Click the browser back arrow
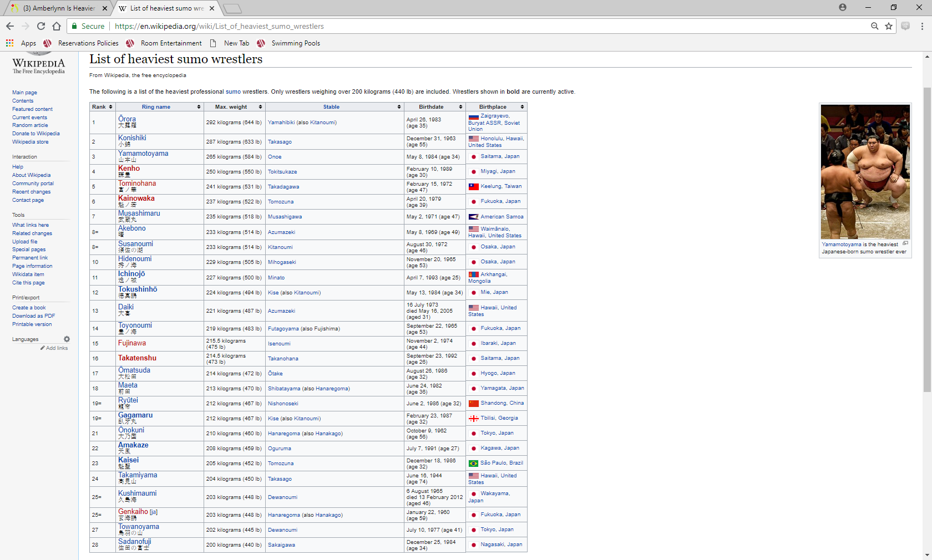The height and width of the screenshot is (560, 932). tap(9, 26)
